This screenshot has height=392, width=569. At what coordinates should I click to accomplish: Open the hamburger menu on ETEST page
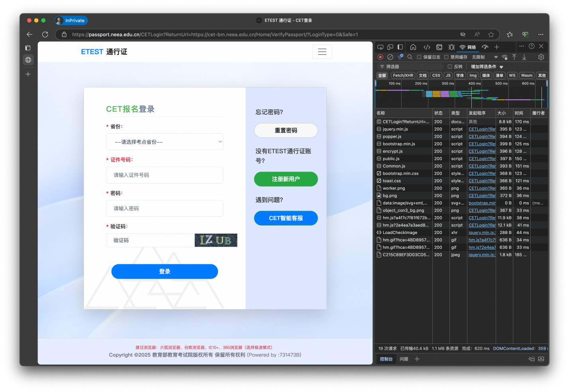tap(322, 52)
